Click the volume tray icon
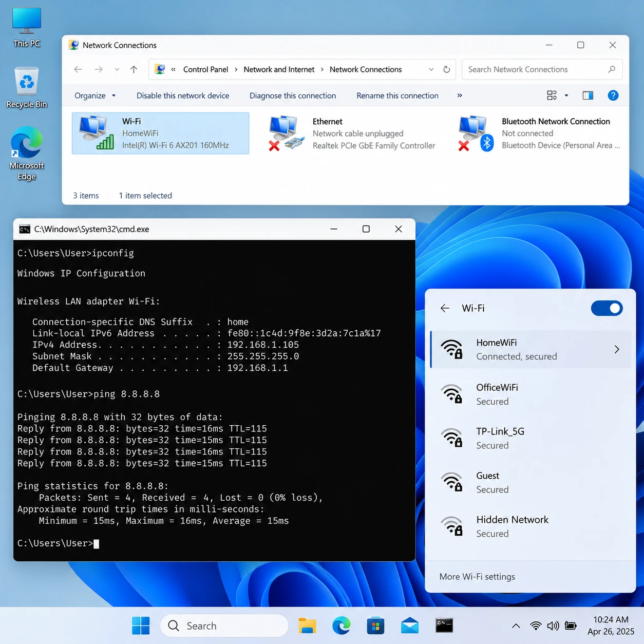644x644 pixels. 553,626
